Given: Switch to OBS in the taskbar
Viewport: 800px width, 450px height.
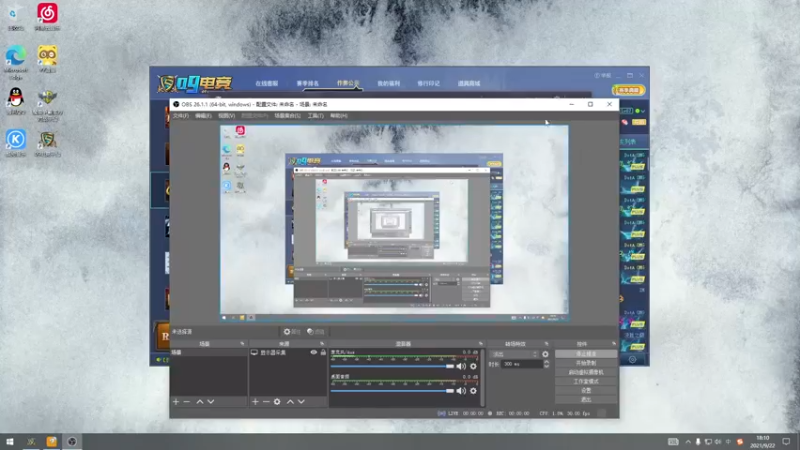Looking at the screenshot, I should tap(72, 442).
